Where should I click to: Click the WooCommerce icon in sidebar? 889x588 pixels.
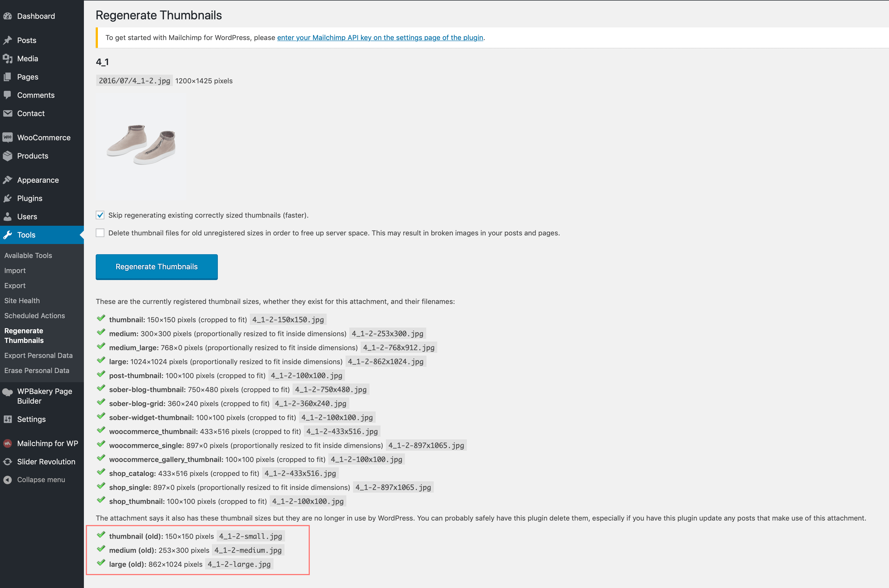point(8,137)
